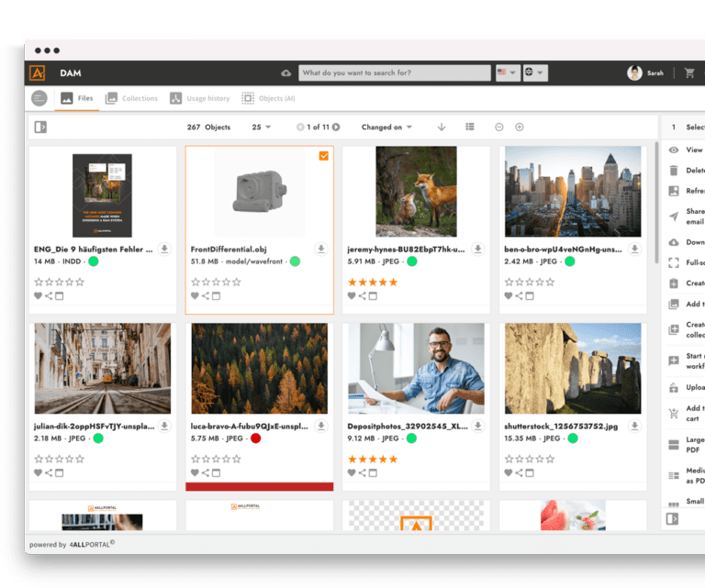Uncheck FrontDifferential.obj selection checkbox
705x588 pixels.
pyautogui.click(x=324, y=156)
